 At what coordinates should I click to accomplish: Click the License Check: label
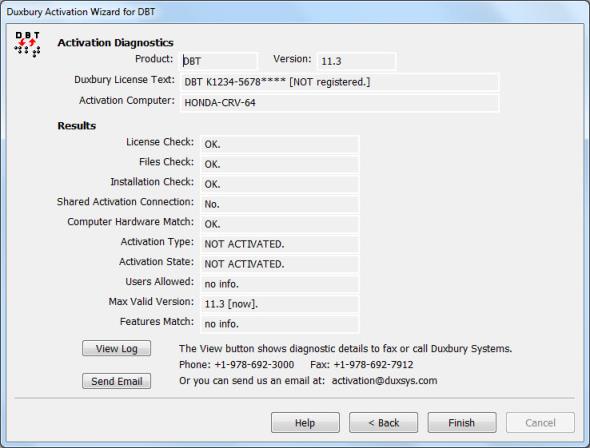(x=160, y=142)
